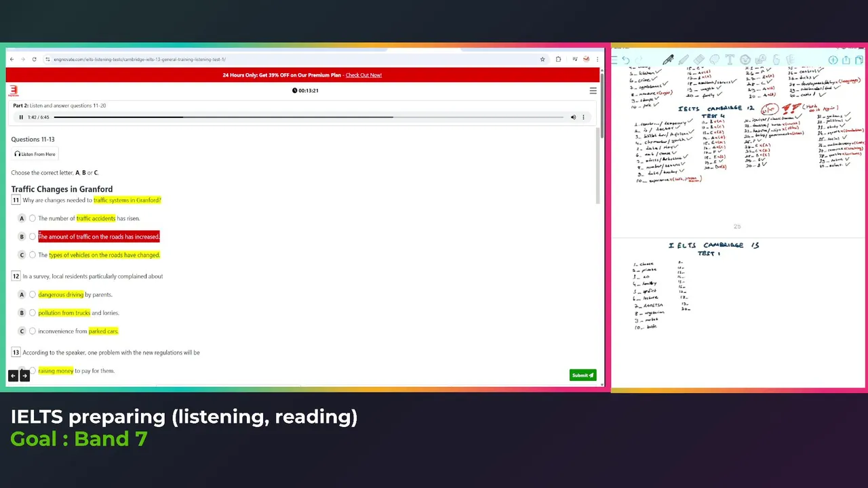Open the sticker tool in notes app
This screenshot has height=488, width=868.
[x=745, y=60]
